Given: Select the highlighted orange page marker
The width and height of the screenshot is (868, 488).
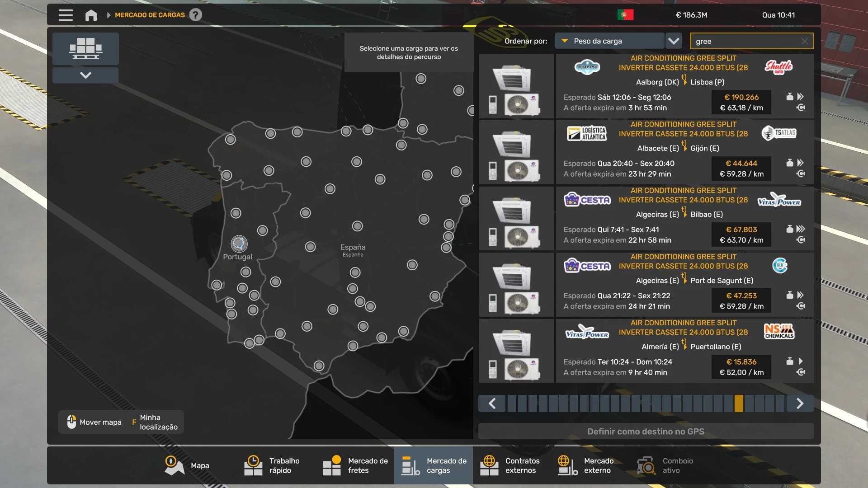Looking at the screenshot, I should [x=739, y=404].
